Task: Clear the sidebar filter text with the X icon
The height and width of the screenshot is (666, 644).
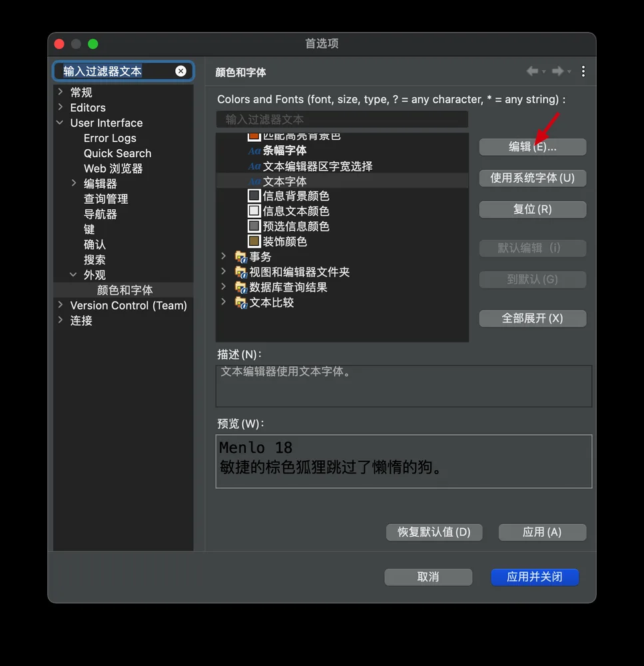Action: tap(180, 71)
